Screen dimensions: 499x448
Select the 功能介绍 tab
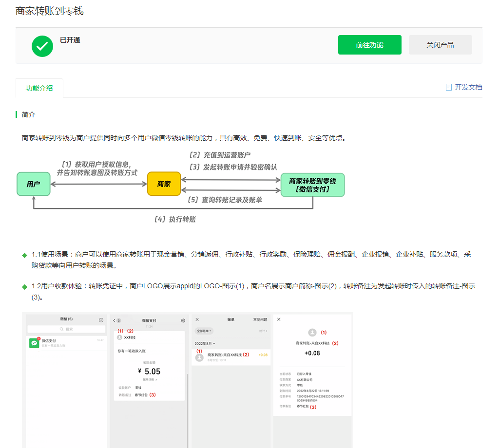pos(39,88)
